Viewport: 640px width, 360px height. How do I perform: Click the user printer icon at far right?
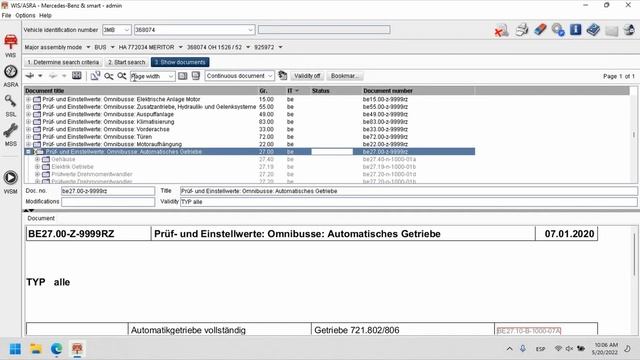[629, 30]
